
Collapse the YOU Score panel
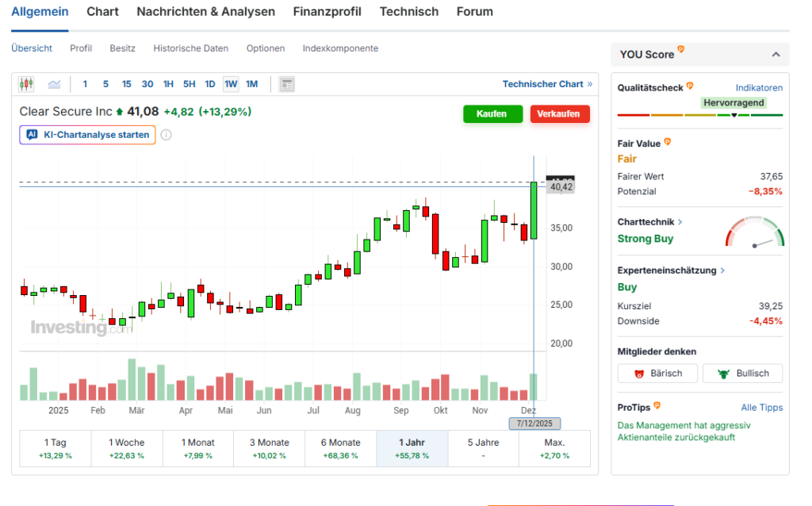click(776, 55)
